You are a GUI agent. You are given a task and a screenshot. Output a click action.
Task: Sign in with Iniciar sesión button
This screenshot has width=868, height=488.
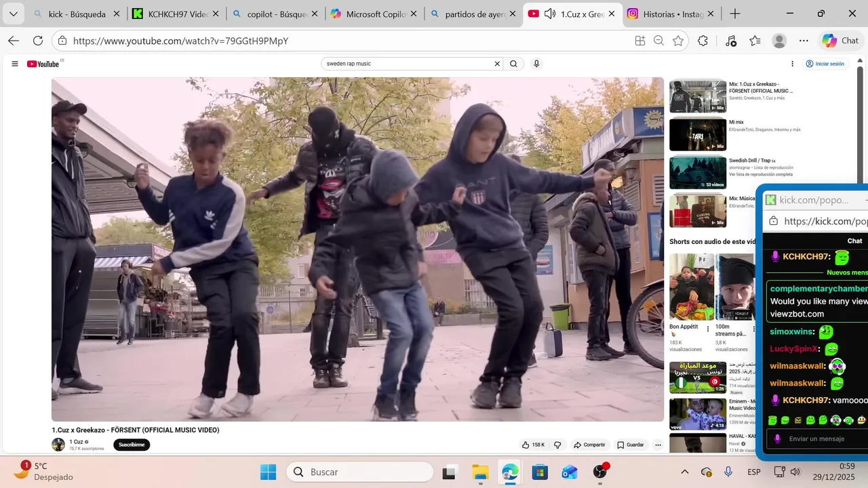[825, 64]
